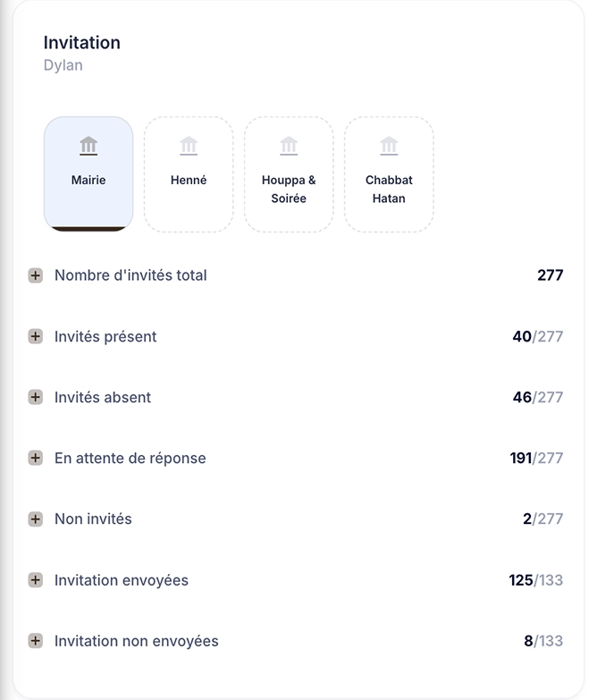
Task: Click the 40/277 present guests count
Action: 538,336
